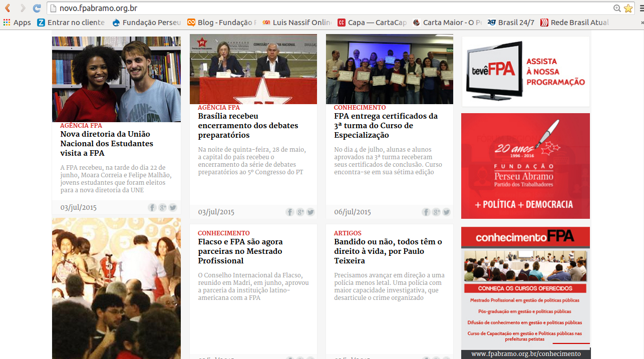Open Bandido ou não article headline
This screenshot has width=644, height=359.
[388, 251]
